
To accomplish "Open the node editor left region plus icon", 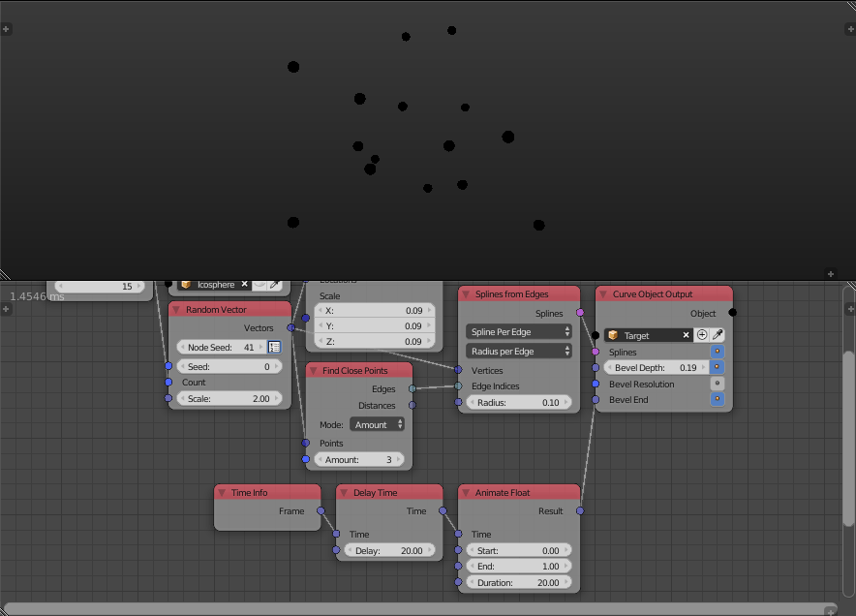I will 6,309.
